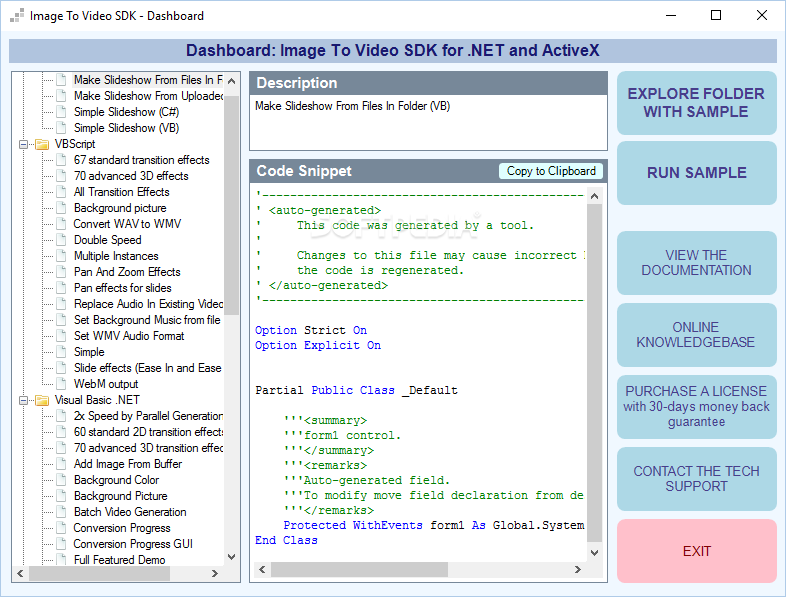
Task: Click tree panel scroll down arrow
Action: tap(232, 556)
